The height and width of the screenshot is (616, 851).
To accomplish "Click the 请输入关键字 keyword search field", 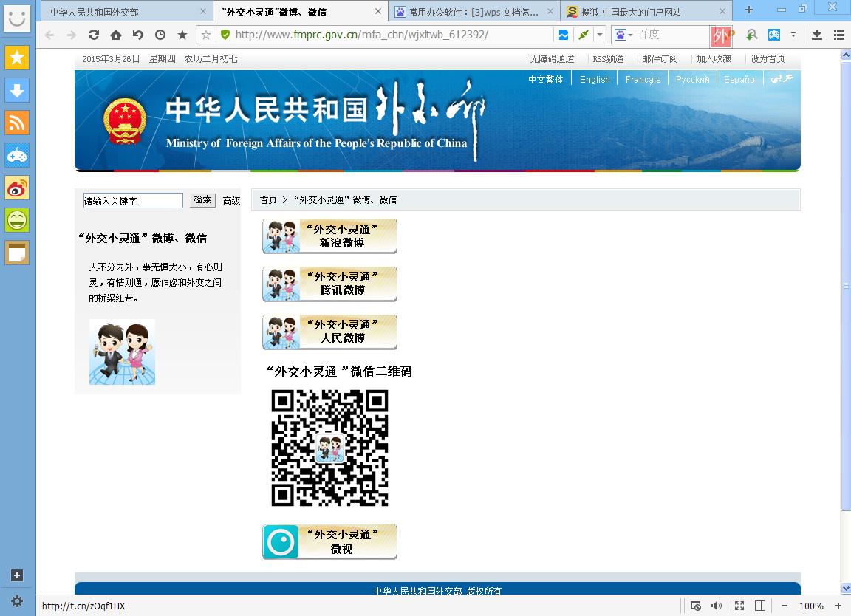I will tap(133, 201).
